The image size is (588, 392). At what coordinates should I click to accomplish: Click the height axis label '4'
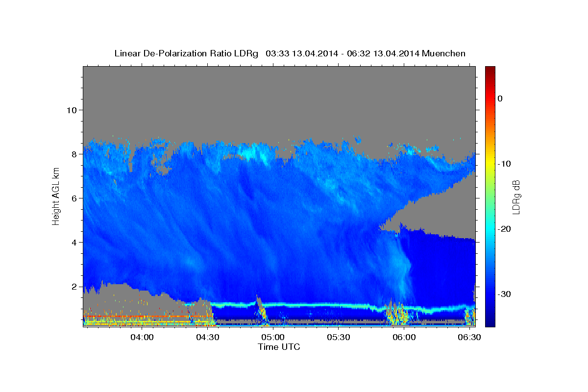[74, 242]
